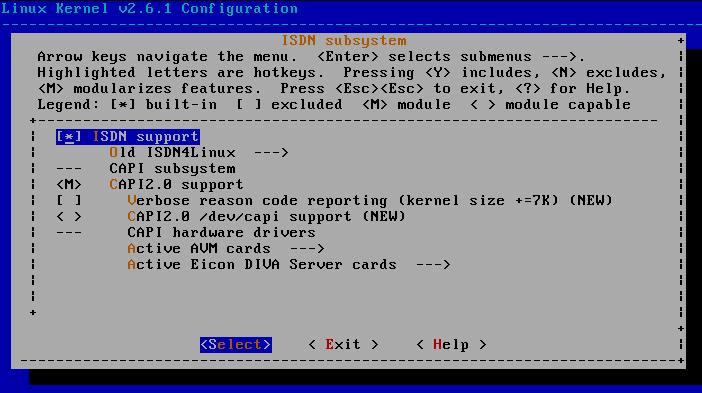This screenshot has width=702, height=393.
Task: Click the Select button
Action: coord(236,345)
